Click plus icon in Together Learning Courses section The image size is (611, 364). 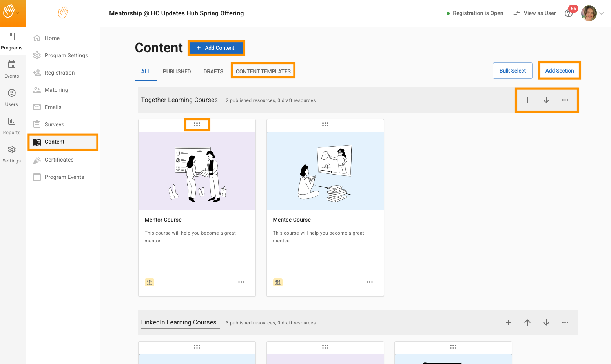527,100
